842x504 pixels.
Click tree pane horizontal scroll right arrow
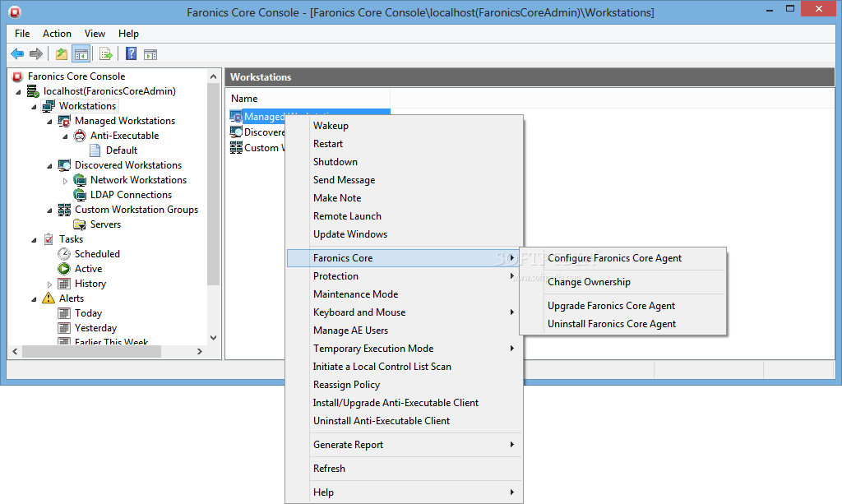click(x=200, y=352)
